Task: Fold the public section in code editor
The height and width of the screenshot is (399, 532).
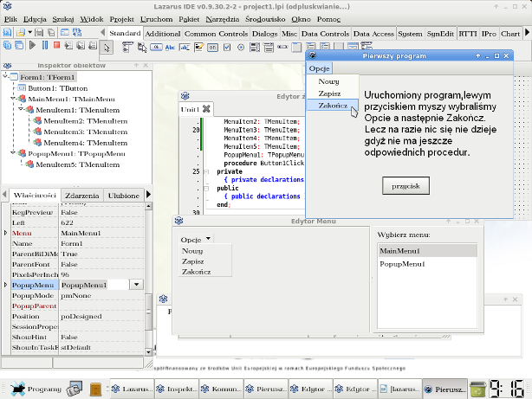Action: click(206, 189)
